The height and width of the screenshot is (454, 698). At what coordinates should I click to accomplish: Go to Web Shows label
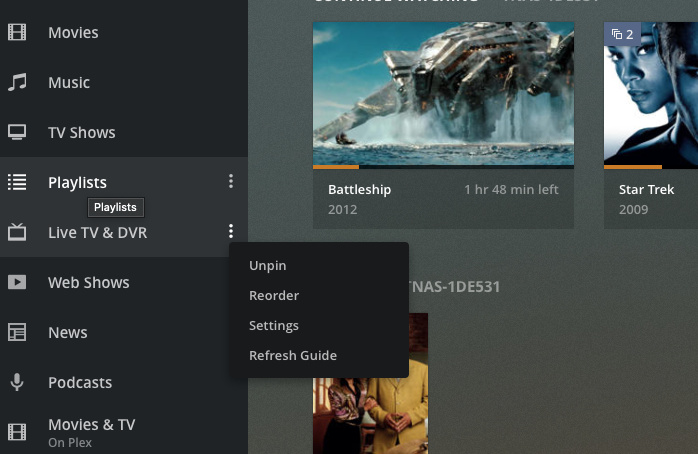[89, 283]
